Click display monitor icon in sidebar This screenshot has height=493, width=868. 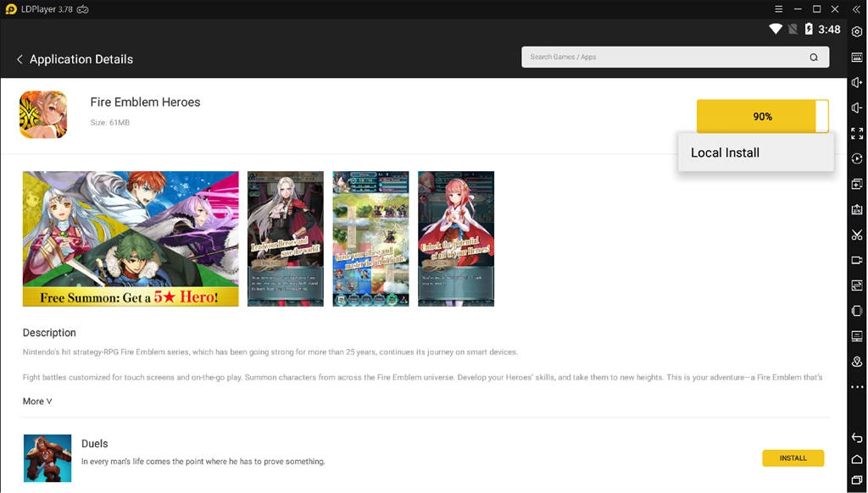tap(857, 336)
